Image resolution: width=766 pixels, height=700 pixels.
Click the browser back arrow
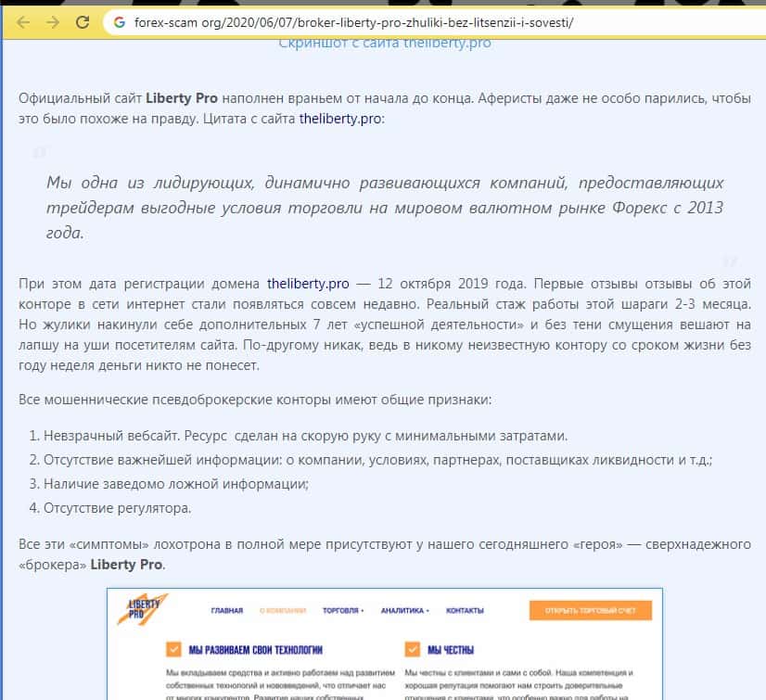click(23, 22)
